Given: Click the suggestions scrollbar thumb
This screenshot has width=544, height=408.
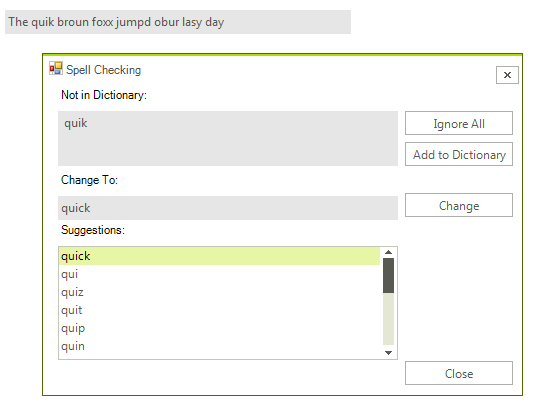Looking at the screenshot, I should coord(388,275).
